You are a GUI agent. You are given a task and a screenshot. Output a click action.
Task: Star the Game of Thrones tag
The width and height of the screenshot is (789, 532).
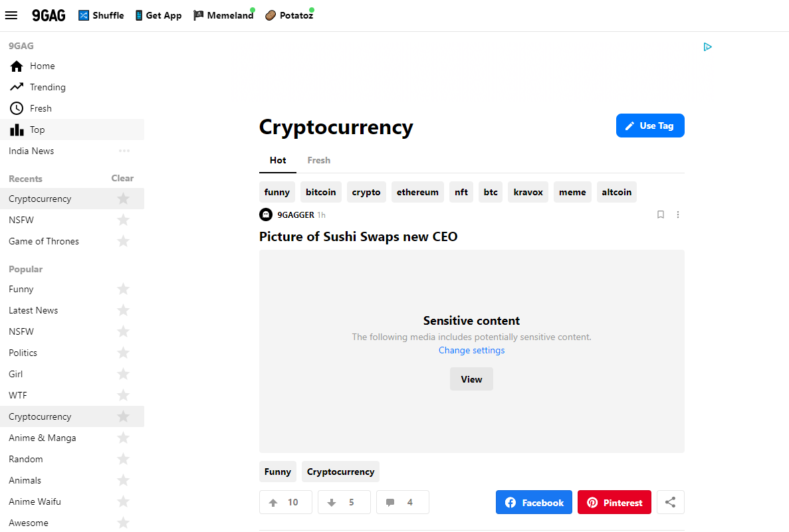pyautogui.click(x=123, y=241)
